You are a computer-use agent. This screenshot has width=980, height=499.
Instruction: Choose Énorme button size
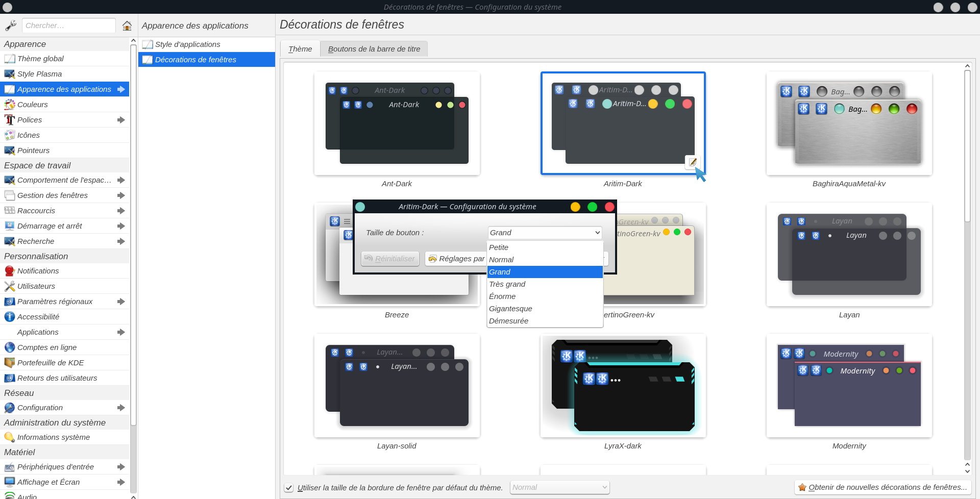pos(545,296)
